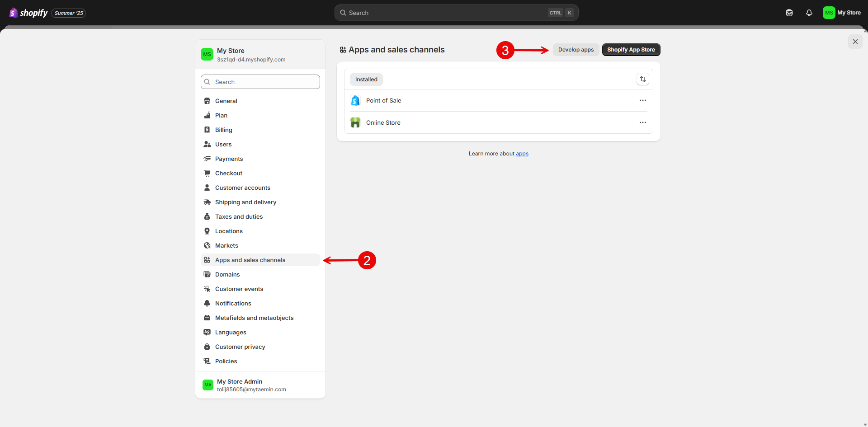Click the Metafields and metaobjects icon

click(x=207, y=318)
